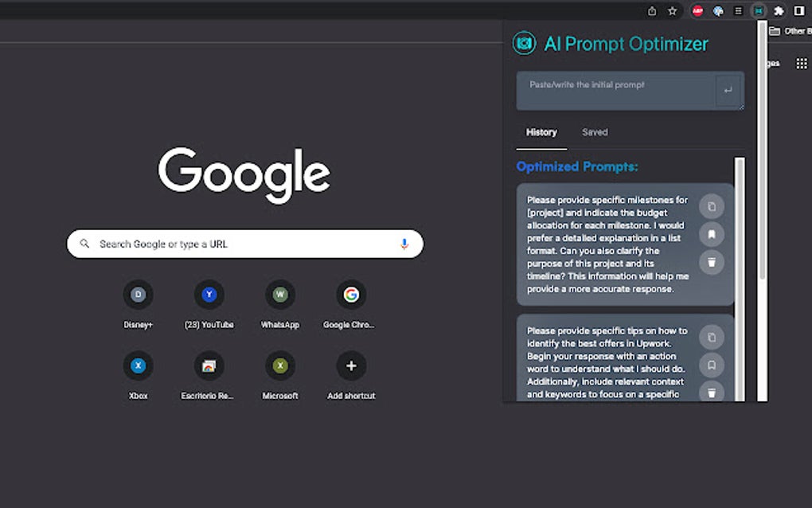
Task: Switch to the History tab
Action: 541,132
